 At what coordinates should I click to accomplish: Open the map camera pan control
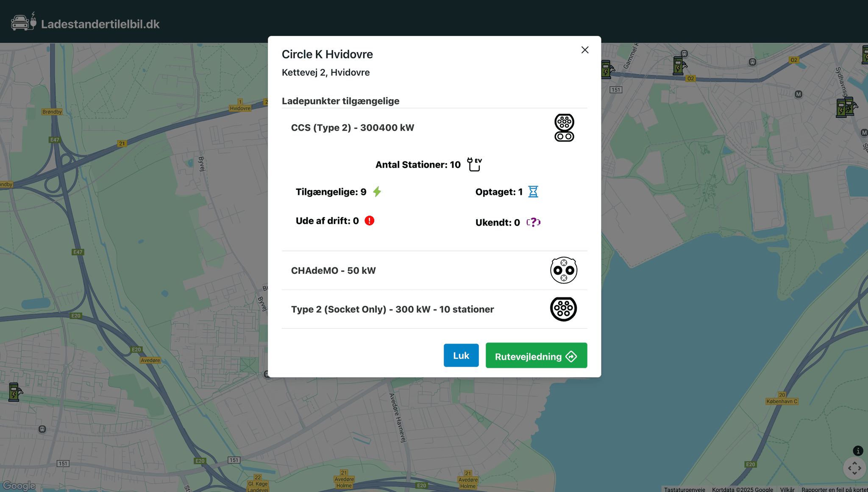coord(854,468)
